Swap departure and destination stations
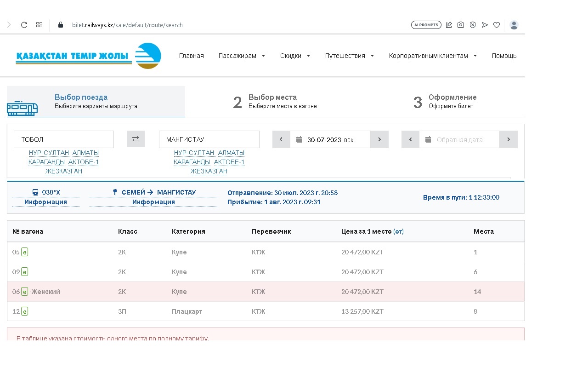 pyautogui.click(x=136, y=139)
